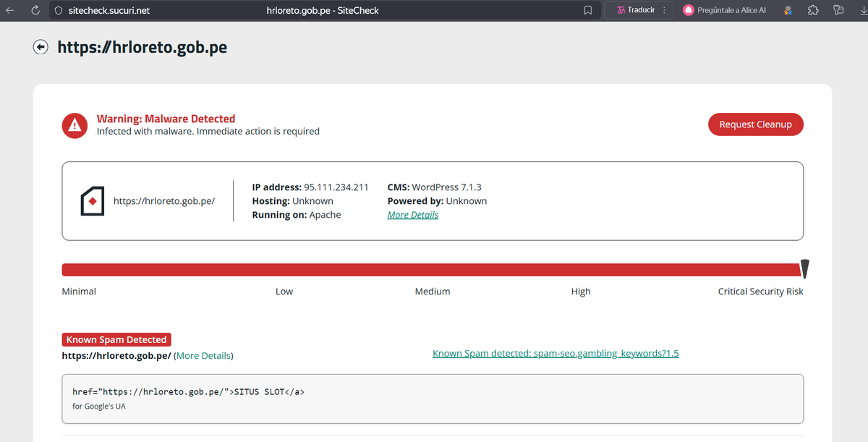Click the red risk level bar
The image size is (868, 442).
(432, 270)
